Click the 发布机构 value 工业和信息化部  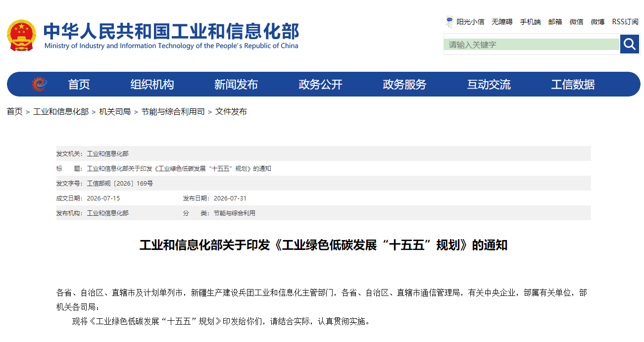(108, 213)
